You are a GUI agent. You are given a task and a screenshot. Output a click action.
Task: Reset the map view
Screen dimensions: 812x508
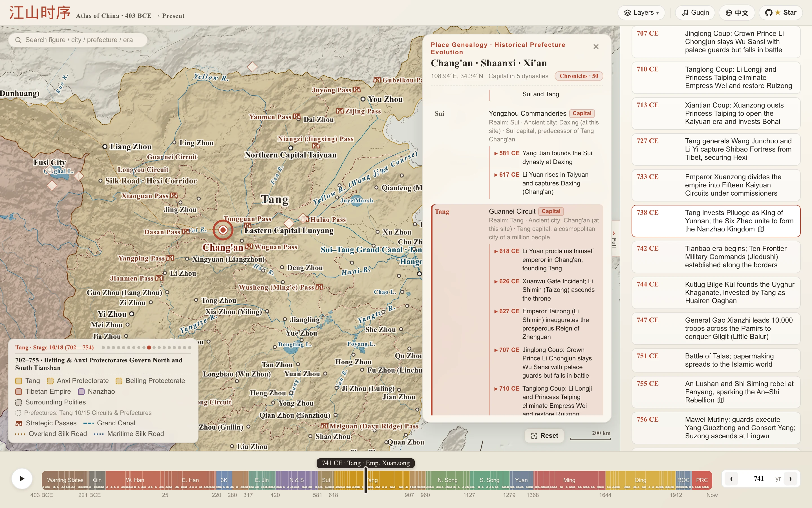(544, 435)
